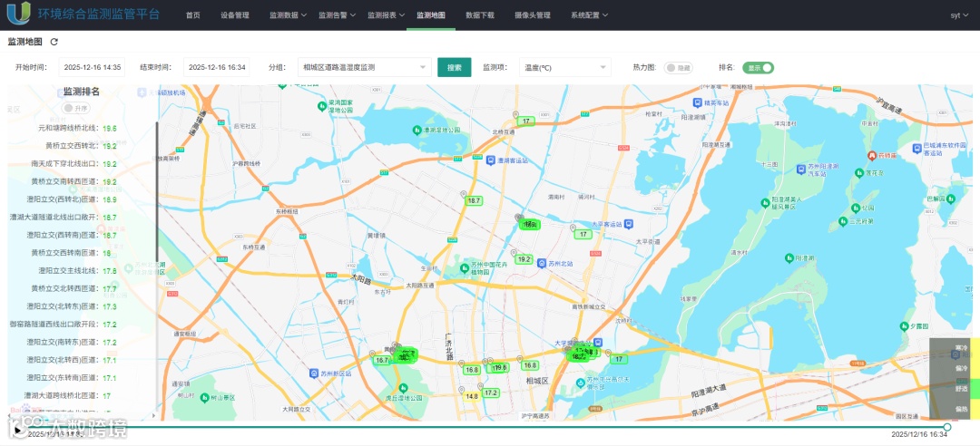Go to the 首页 tab
980x446 pixels.
[x=193, y=15]
